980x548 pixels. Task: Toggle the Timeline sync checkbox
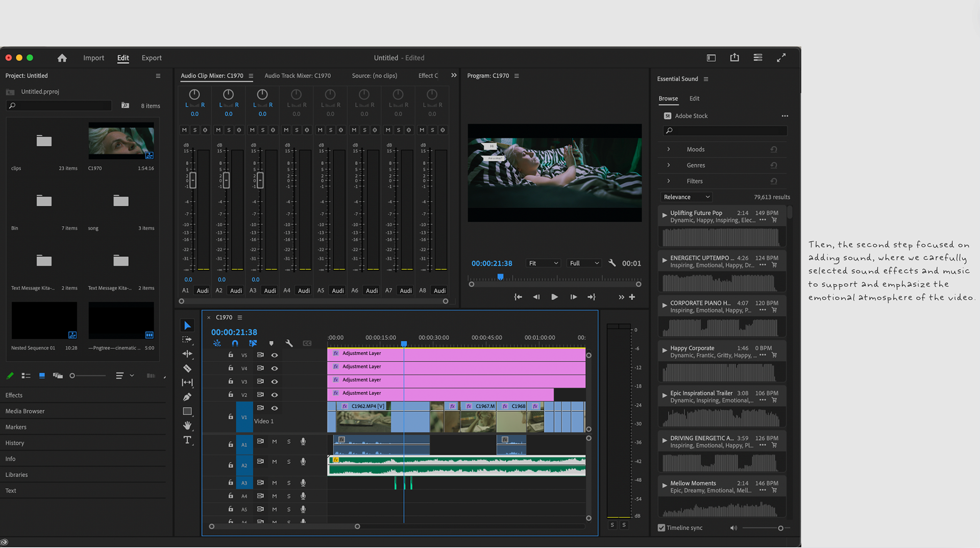pyautogui.click(x=661, y=528)
